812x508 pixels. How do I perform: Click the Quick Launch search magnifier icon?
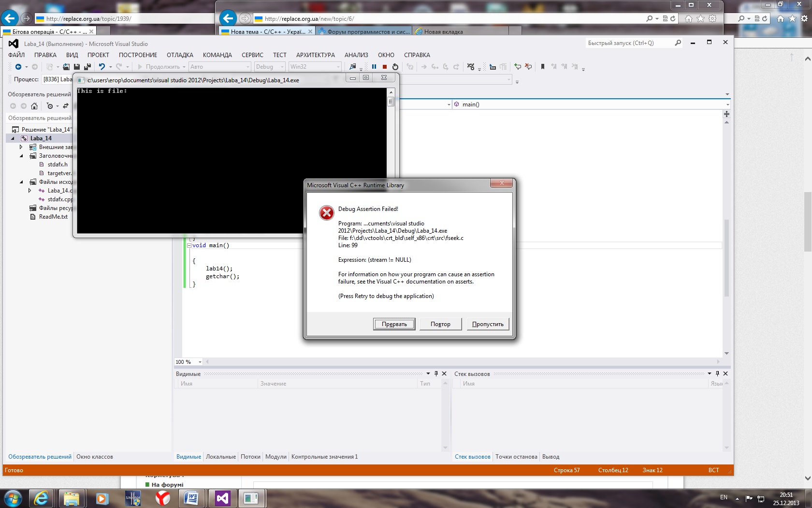678,43
